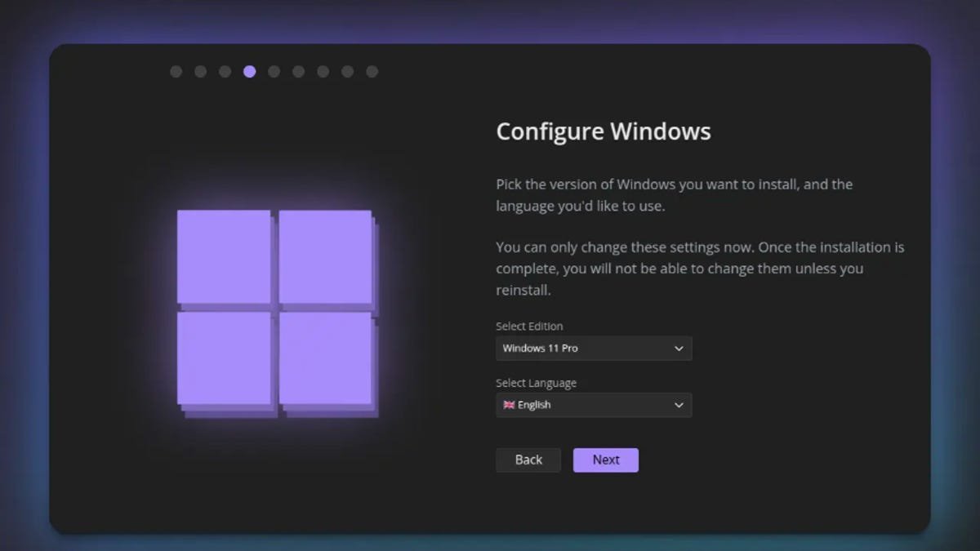Open the Select Language dropdown

(594, 405)
